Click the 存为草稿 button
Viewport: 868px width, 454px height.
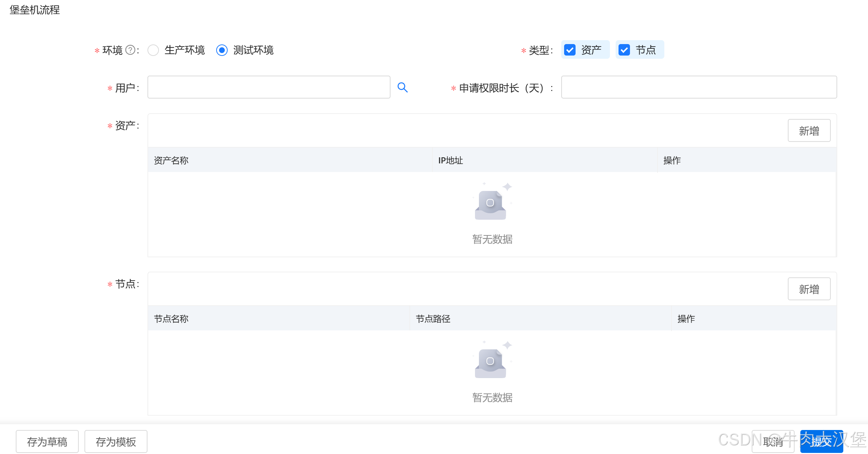(47, 441)
